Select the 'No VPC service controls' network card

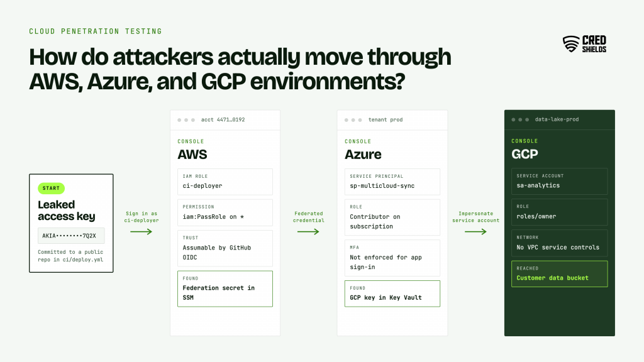tap(559, 243)
